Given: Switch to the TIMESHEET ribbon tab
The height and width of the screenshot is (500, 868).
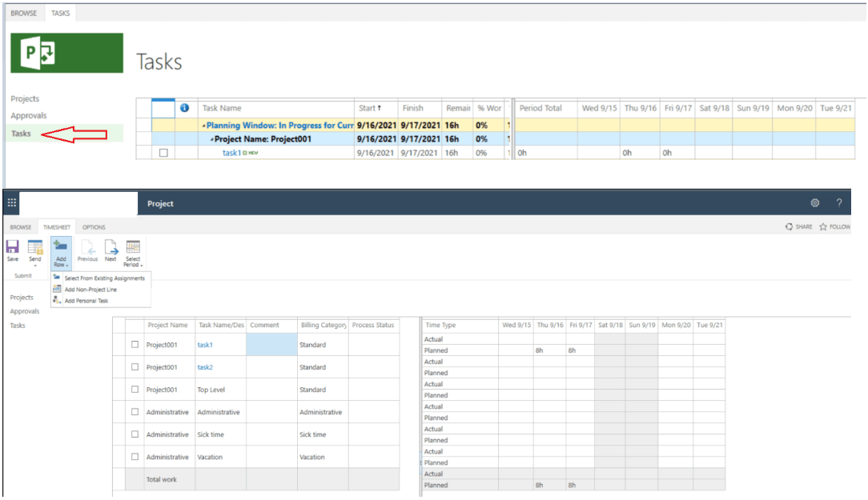Looking at the screenshot, I should pyautogui.click(x=57, y=226).
